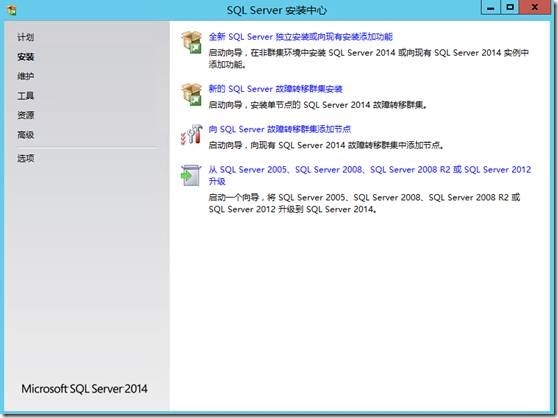Click the upgrade from SQL Server 2005 link
Viewport: 558px width, 418px height.
(x=370, y=175)
